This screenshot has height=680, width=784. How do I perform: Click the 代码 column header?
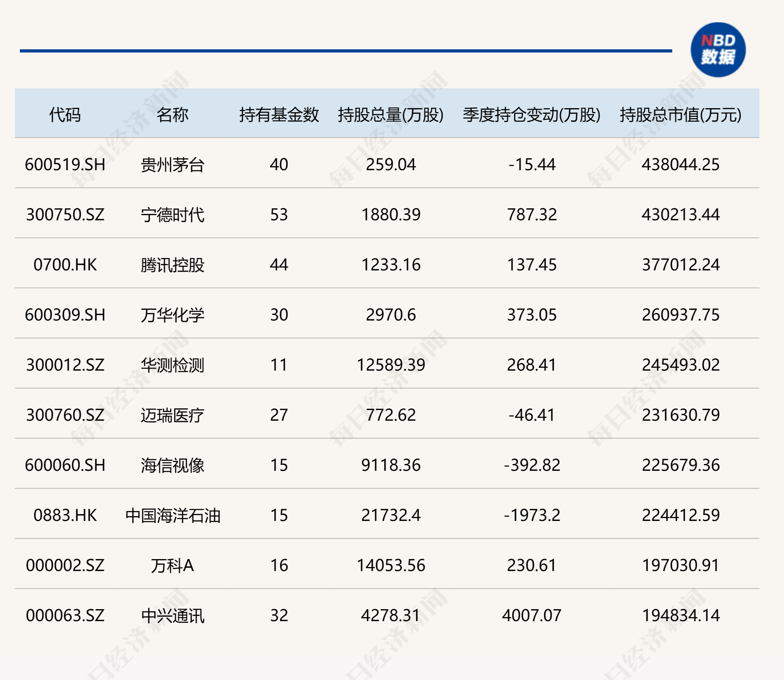[x=65, y=115]
